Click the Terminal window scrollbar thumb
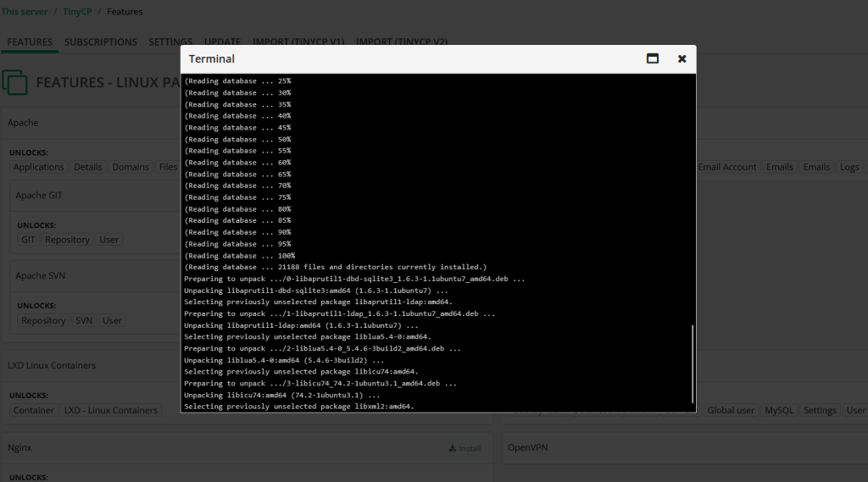Viewport: 868px width, 482px height. (x=693, y=364)
